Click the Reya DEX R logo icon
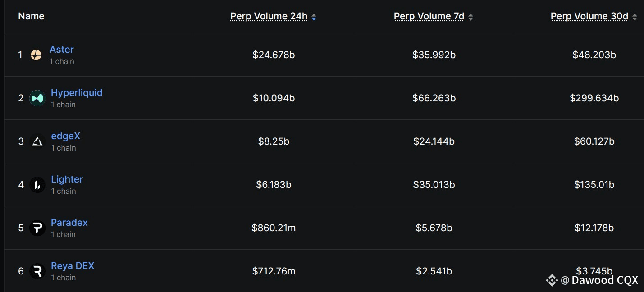This screenshot has width=644, height=292. pos(37,271)
